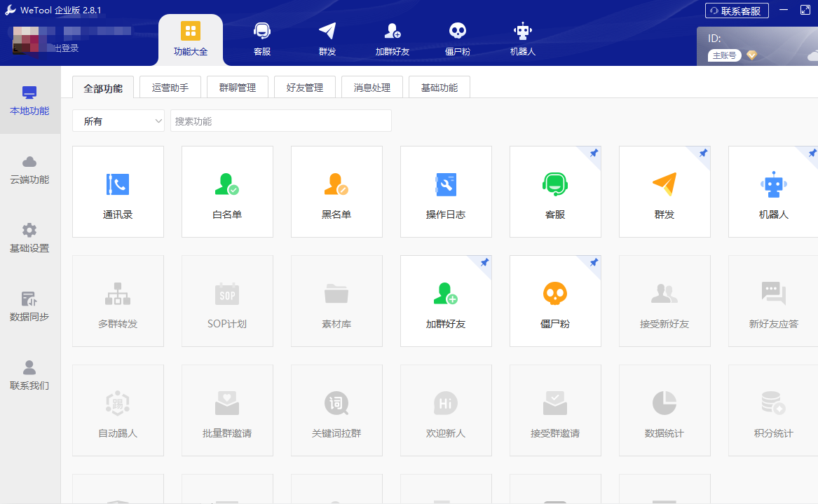Open 群发 mass messaging in top navigation
The height and width of the screenshot is (504, 818).
326,39
